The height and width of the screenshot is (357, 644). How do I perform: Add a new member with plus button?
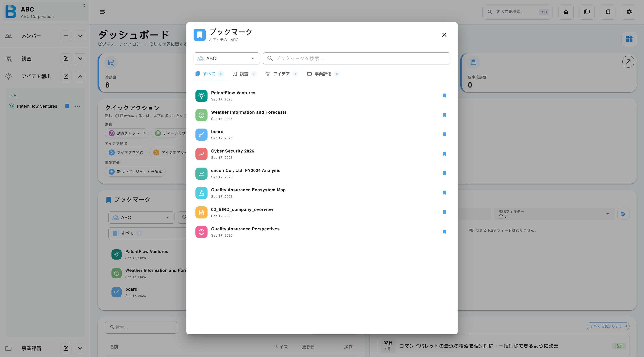[66, 36]
